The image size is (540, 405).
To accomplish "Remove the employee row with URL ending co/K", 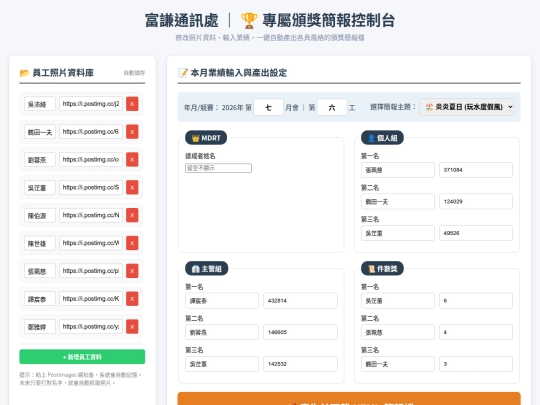I will click(132, 299).
